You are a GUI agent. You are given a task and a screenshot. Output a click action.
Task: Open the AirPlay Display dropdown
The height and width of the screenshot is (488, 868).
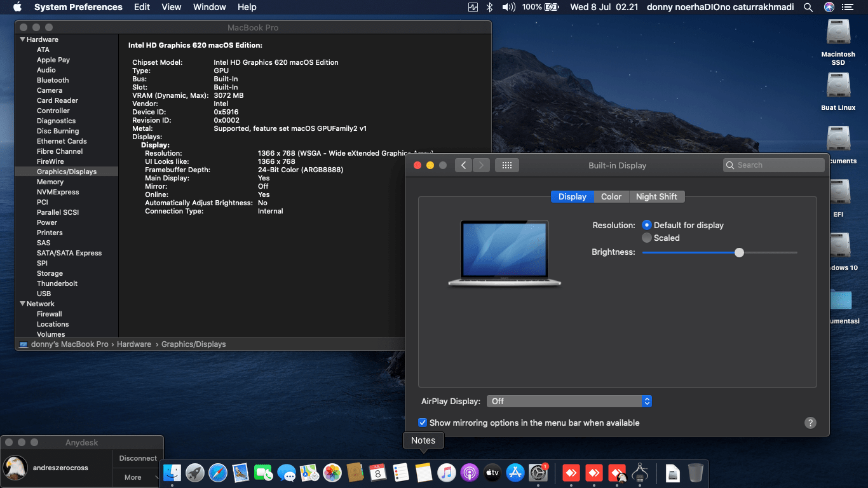coord(569,401)
